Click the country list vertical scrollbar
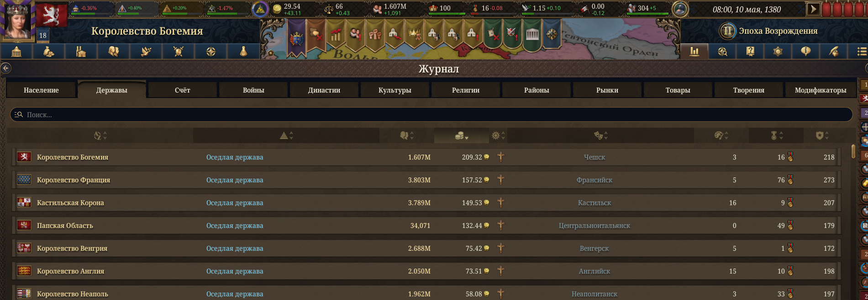This screenshot has height=300, width=868. (853, 151)
